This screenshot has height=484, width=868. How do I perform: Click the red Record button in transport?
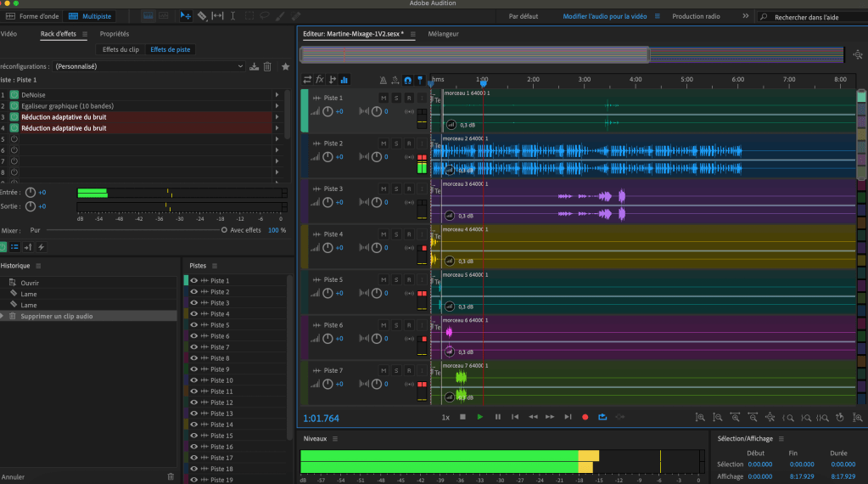pyautogui.click(x=585, y=417)
